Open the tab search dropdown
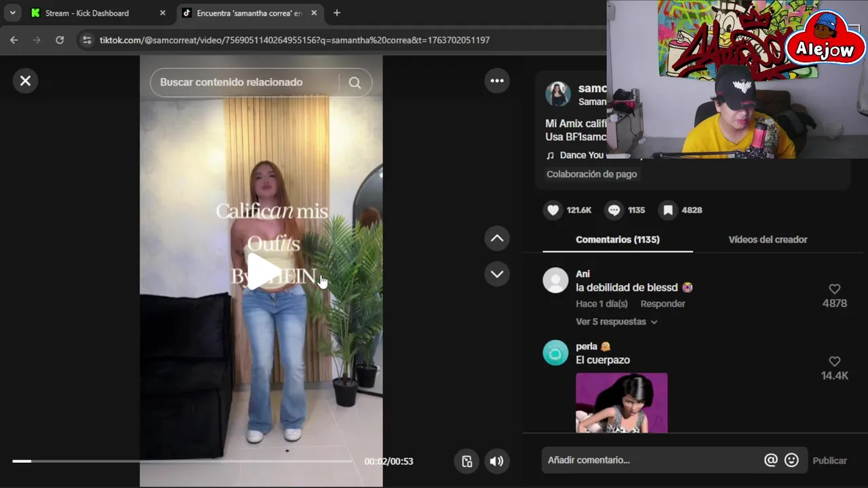Image resolution: width=868 pixels, height=488 pixels. (x=12, y=13)
